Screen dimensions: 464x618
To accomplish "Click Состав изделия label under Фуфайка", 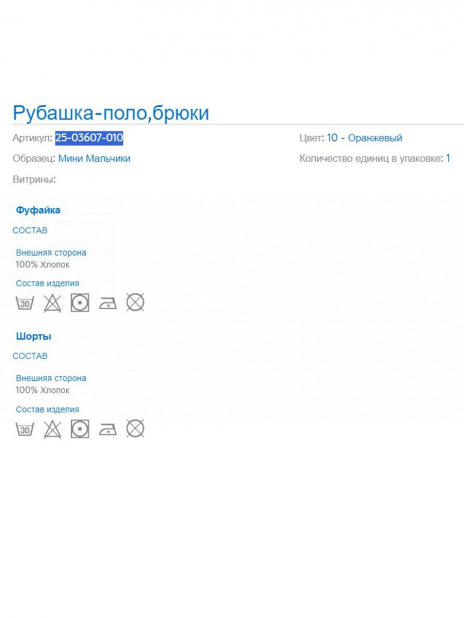I will 47,283.
